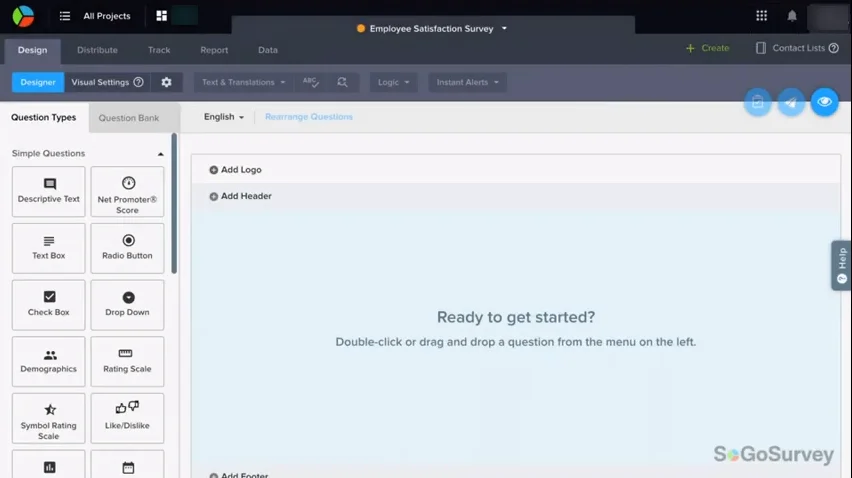Open the notifications bell icon
Viewport: 852px width, 478px height.
tap(792, 16)
